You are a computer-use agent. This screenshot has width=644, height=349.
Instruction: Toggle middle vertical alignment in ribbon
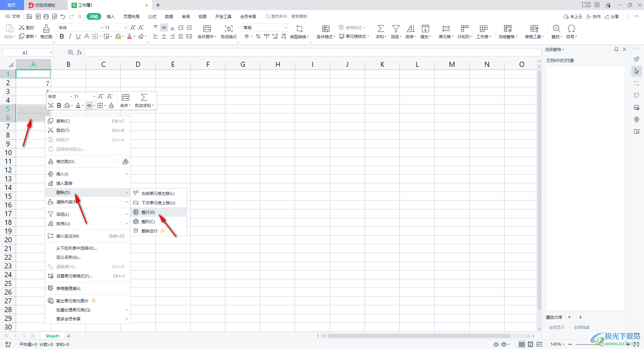(x=164, y=28)
